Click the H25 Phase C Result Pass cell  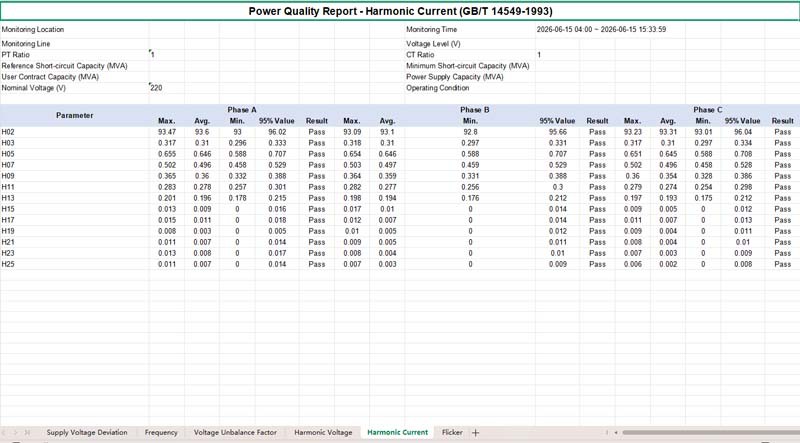pos(782,264)
